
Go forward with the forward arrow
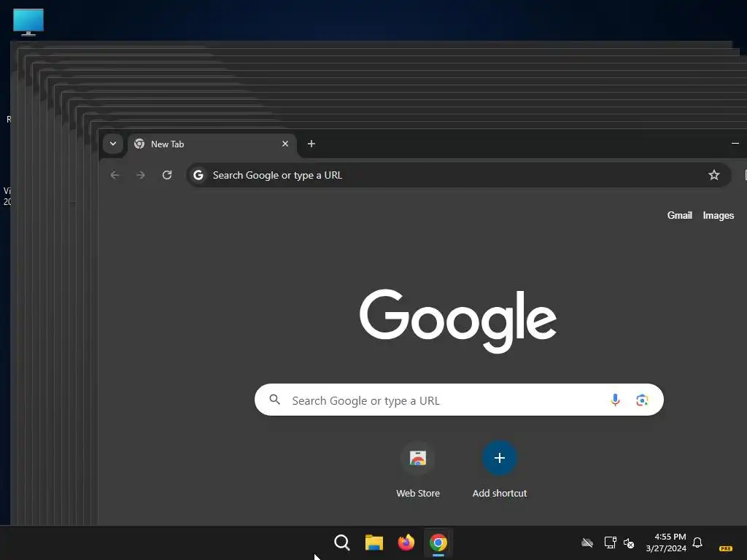tap(141, 175)
